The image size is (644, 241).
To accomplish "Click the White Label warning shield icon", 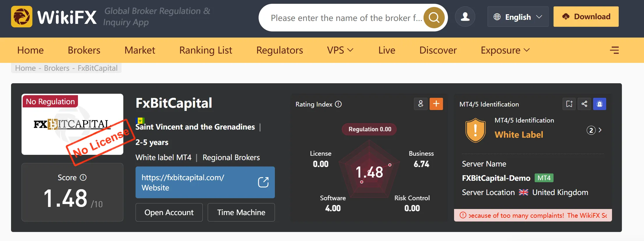I will [x=476, y=130].
